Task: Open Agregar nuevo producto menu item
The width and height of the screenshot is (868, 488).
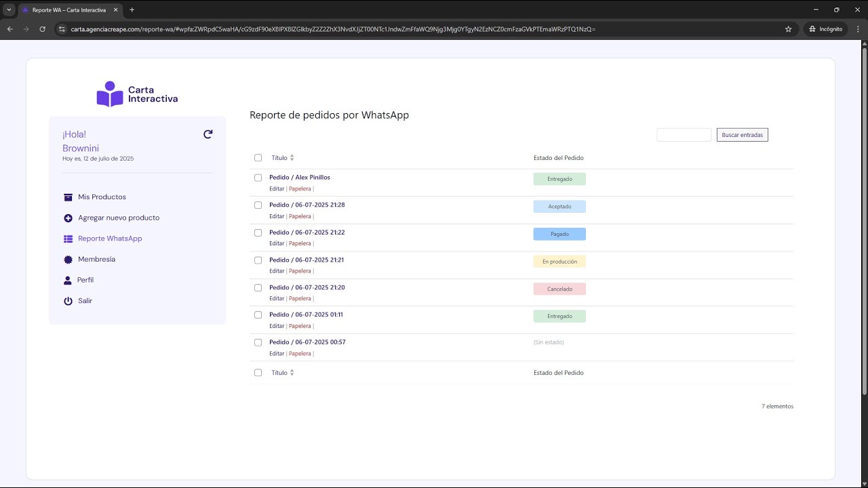Action: (119, 218)
